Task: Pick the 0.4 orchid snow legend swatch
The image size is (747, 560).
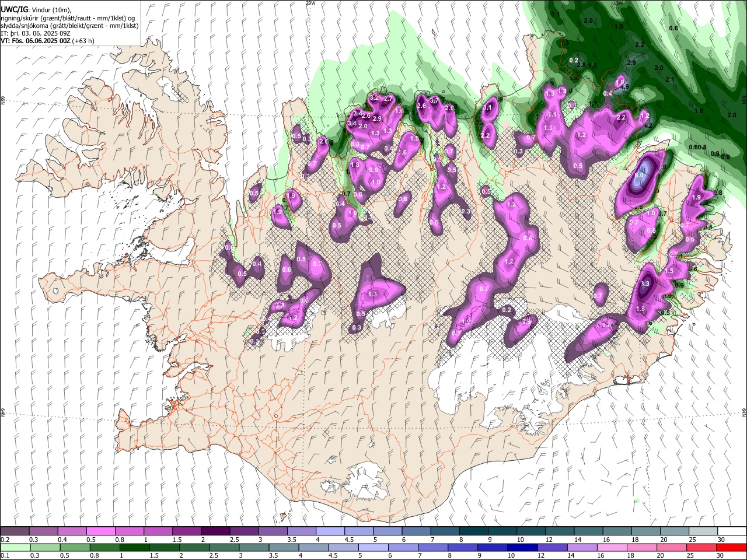Action: [x=72, y=531]
